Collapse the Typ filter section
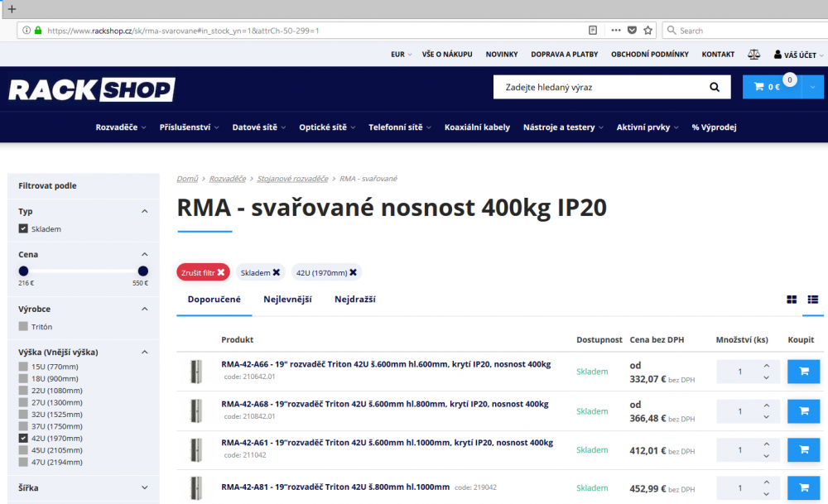828x504 pixels. pyautogui.click(x=145, y=211)
